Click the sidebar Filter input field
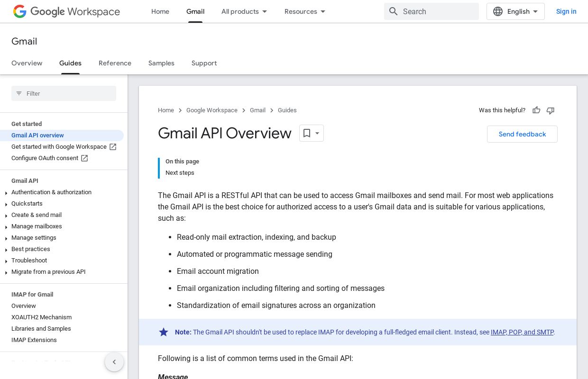This screenshot has width=588, height=379. (x=64, y=93)
